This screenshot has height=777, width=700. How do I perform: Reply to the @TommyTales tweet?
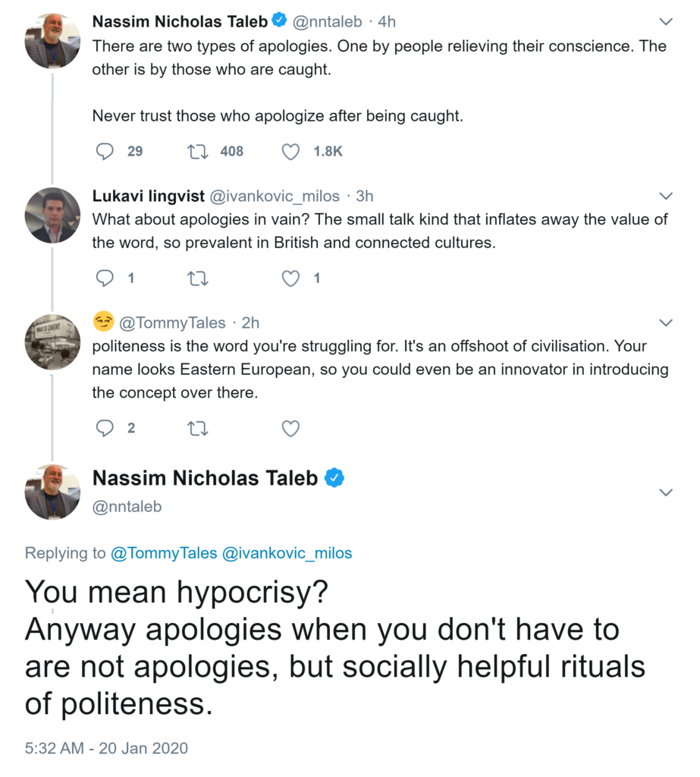tap(105, 429)
